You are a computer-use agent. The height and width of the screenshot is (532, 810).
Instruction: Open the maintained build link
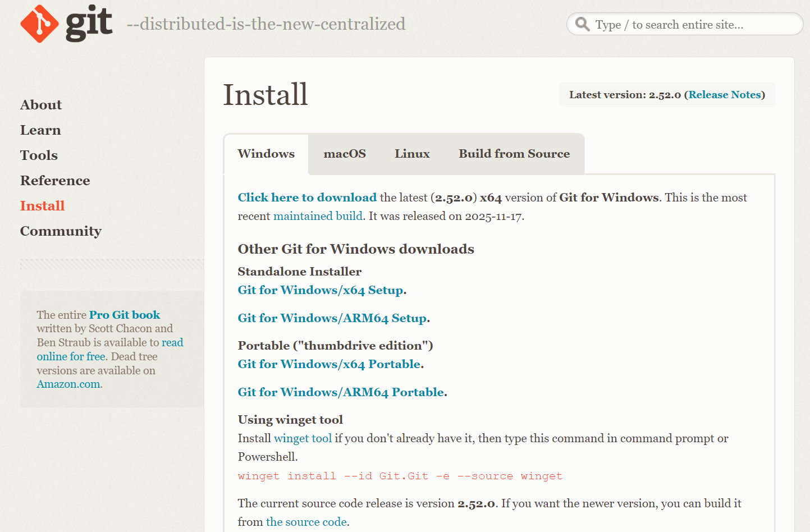318,216
